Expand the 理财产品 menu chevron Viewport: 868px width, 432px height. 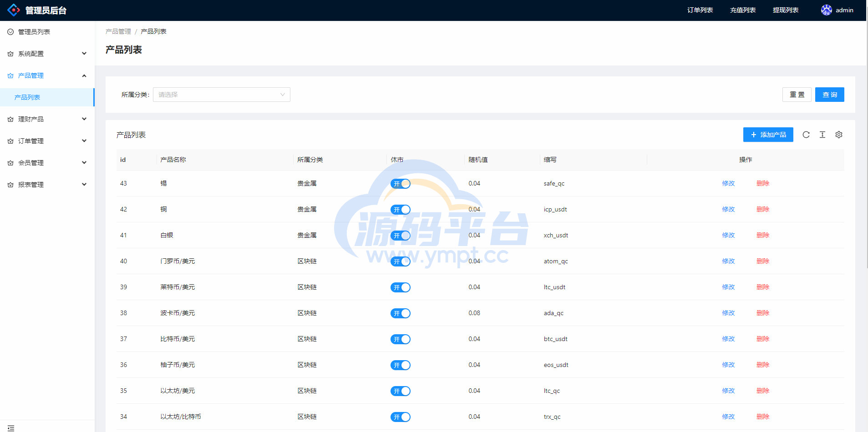click(x=84, y=119)
